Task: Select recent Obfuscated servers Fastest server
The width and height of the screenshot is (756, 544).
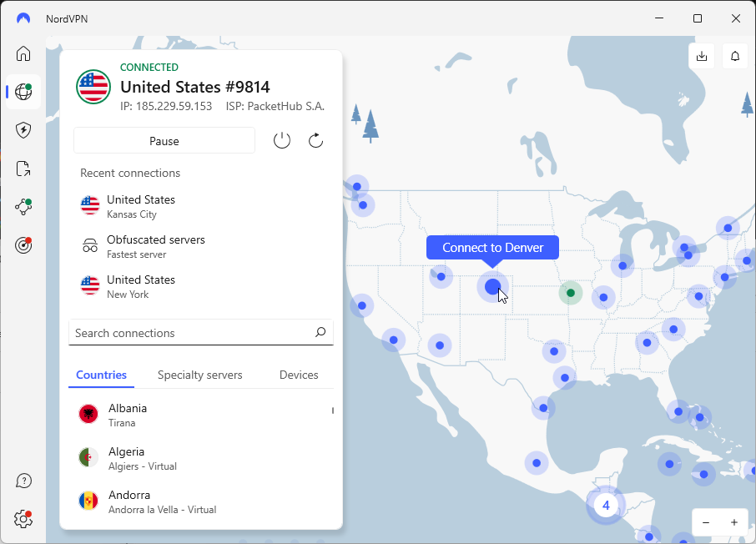Action: (x=201, y=246)
